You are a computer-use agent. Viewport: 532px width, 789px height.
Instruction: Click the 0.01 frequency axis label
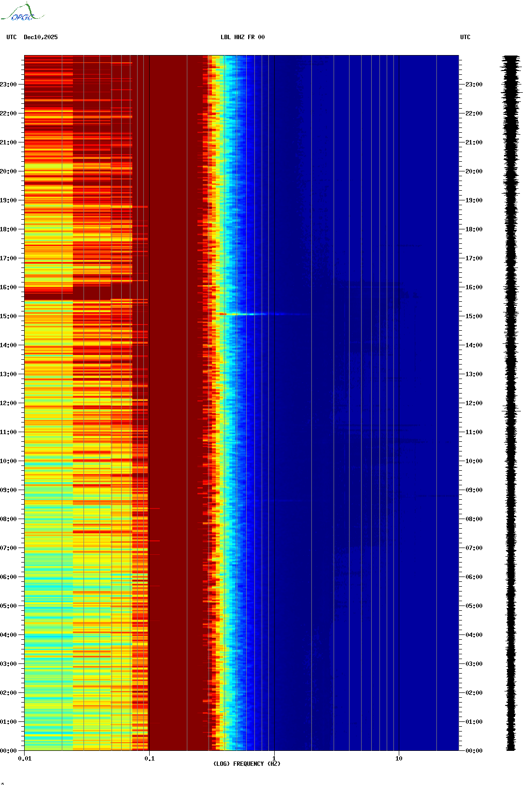click(x=25, y=759)
